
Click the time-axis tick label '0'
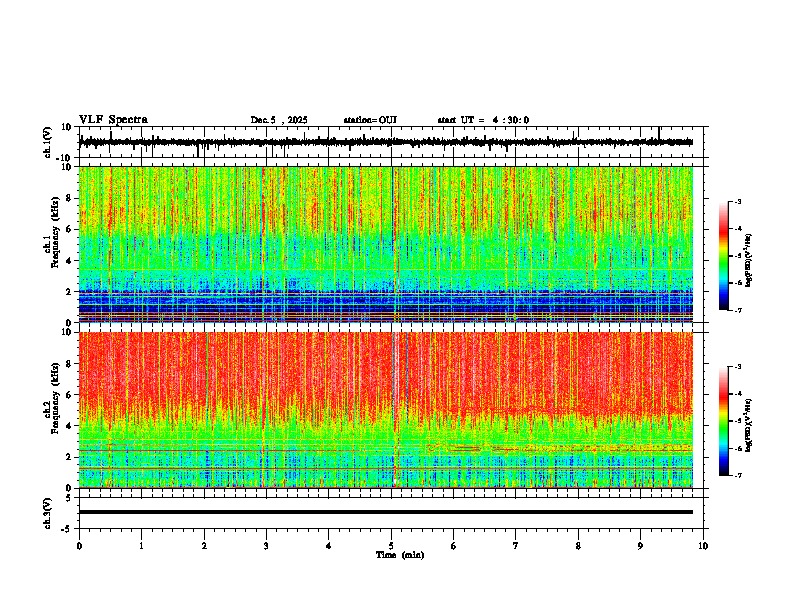79,546
